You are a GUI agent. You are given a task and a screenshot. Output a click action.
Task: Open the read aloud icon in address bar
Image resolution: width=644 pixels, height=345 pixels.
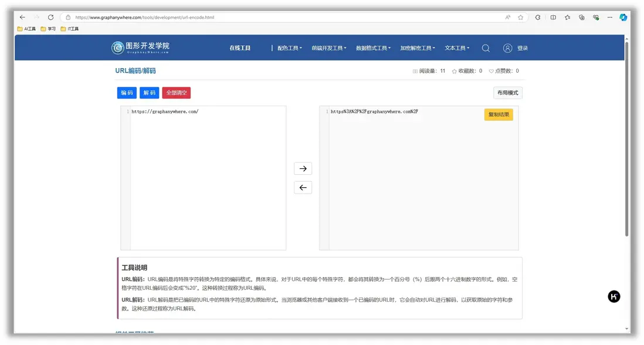tap(508, 17)
